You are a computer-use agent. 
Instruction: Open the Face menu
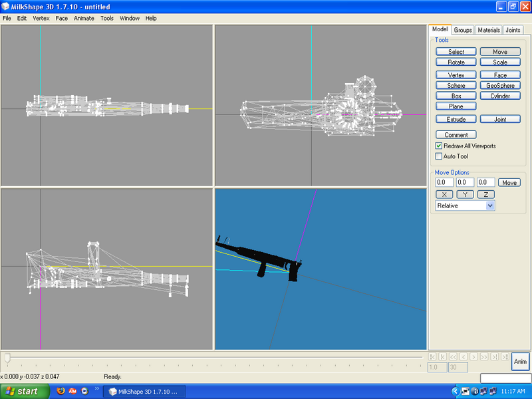[x=62, y=19]
